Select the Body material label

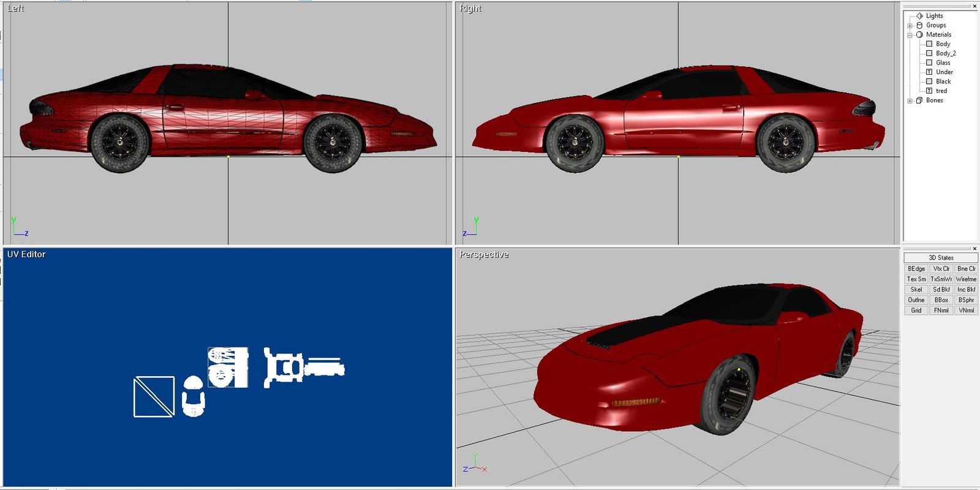tap(943, 44)
